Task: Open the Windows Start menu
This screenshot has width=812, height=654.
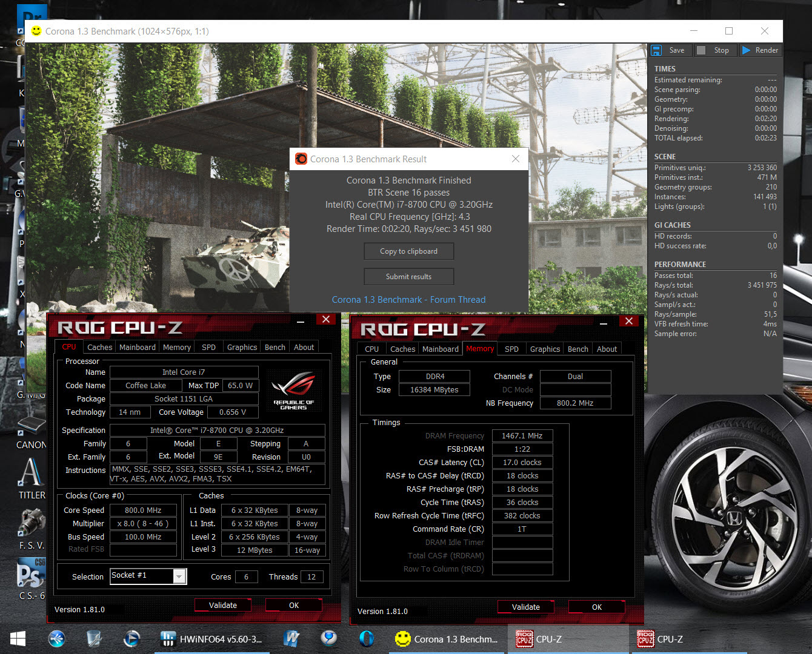Action: (18, 639)
